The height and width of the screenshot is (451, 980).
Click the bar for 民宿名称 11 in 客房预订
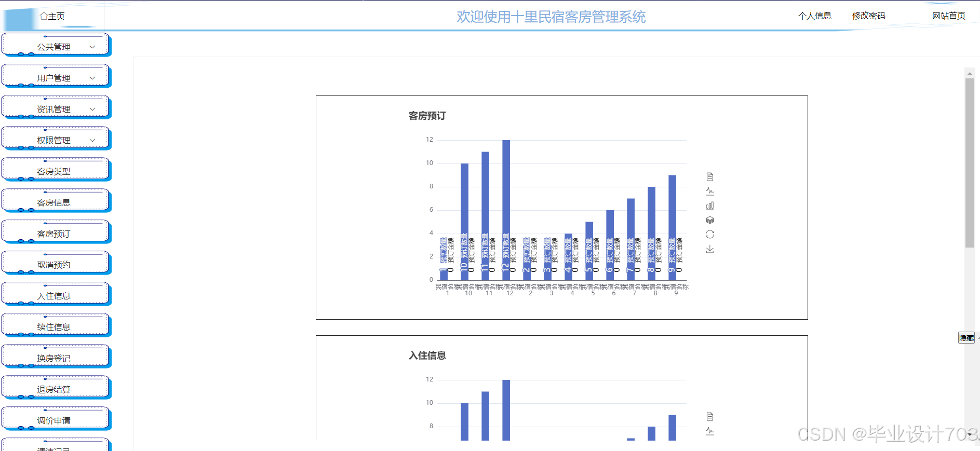[x=485, y=216]
